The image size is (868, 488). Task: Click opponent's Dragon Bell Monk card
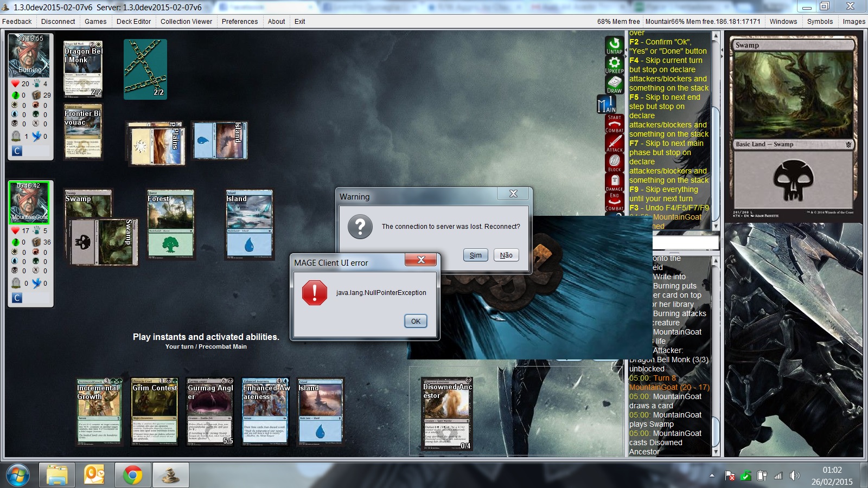tap(83, 68)
